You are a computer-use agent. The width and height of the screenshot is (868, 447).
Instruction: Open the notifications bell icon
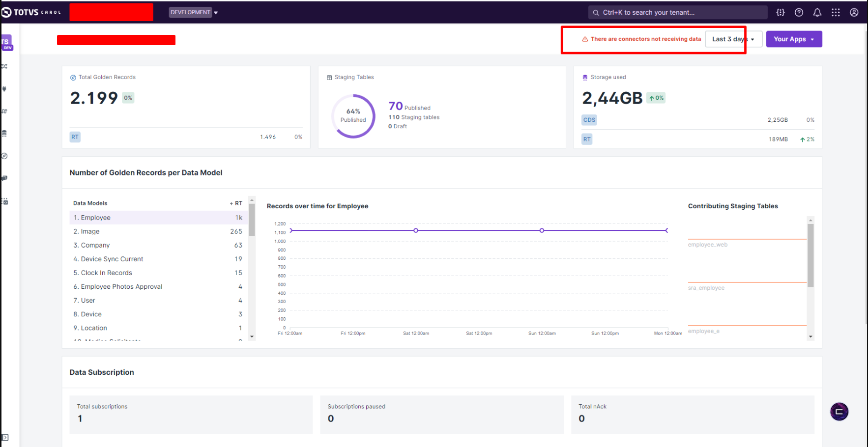coord(817,12)
